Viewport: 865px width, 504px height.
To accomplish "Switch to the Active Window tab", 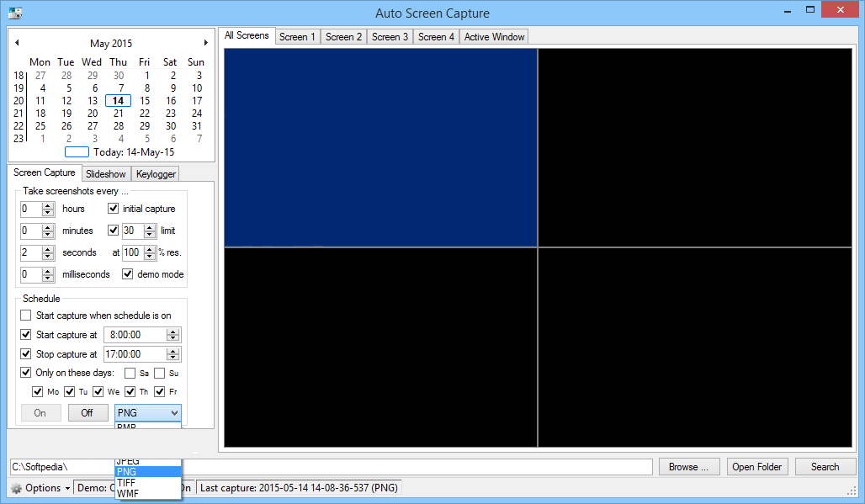I will [494, 37].
